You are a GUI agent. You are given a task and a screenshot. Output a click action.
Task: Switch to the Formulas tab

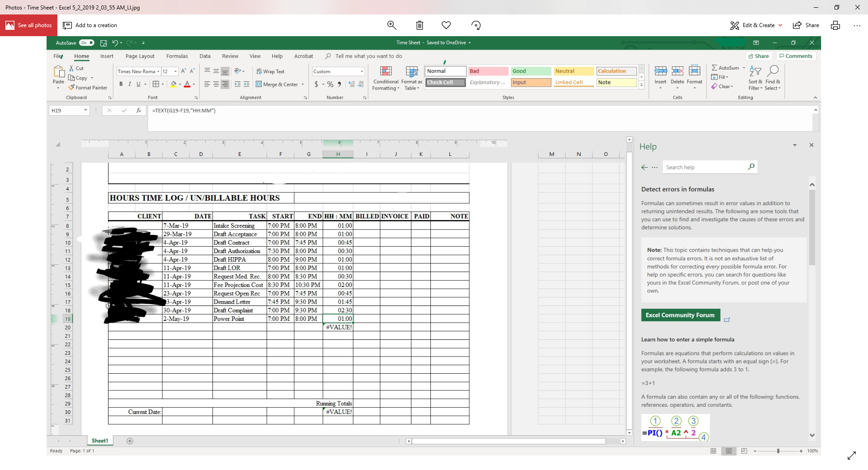click(x=177, y=56)
